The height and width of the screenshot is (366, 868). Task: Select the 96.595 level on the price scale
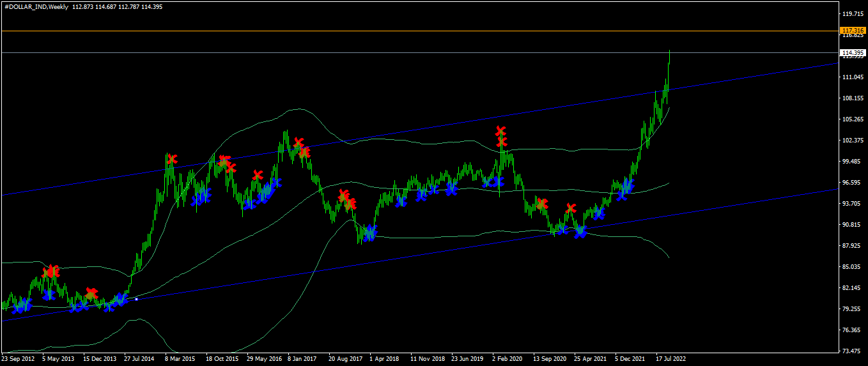point(853,183)
